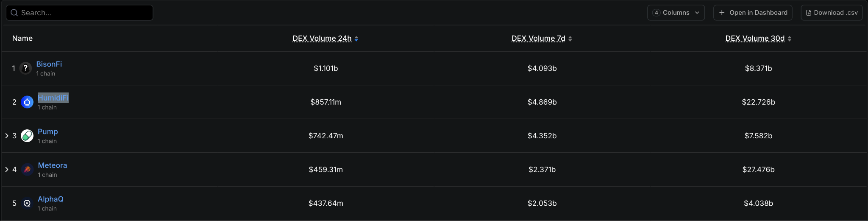Open the Columns dropdown
868x221 pixels.
coord(676,13)
